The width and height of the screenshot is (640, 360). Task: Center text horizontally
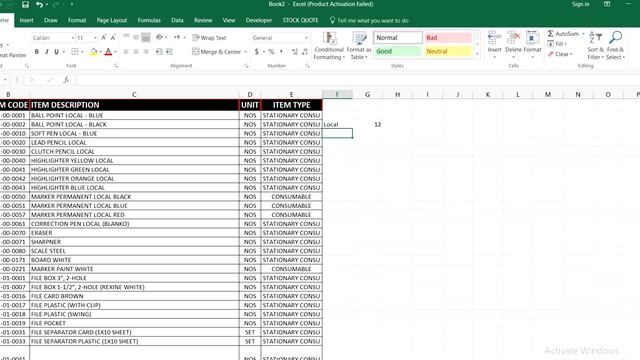(x=136, y=52)
